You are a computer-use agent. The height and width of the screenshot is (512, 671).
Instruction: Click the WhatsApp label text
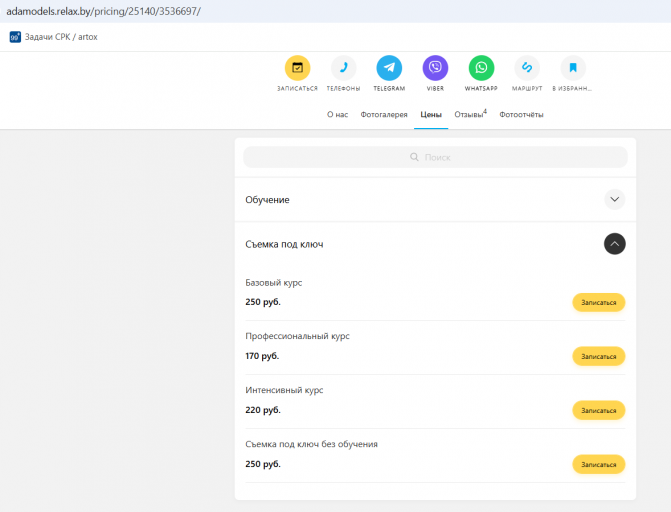click(481, 89)
